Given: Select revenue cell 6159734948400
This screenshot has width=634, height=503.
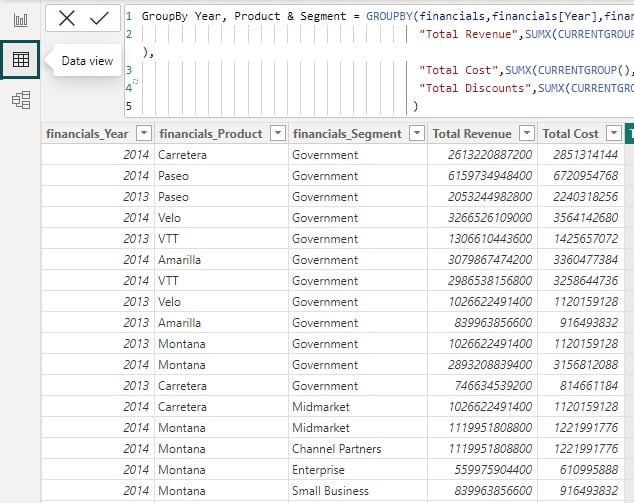Looking at the screenshot, I should (482, 175).
